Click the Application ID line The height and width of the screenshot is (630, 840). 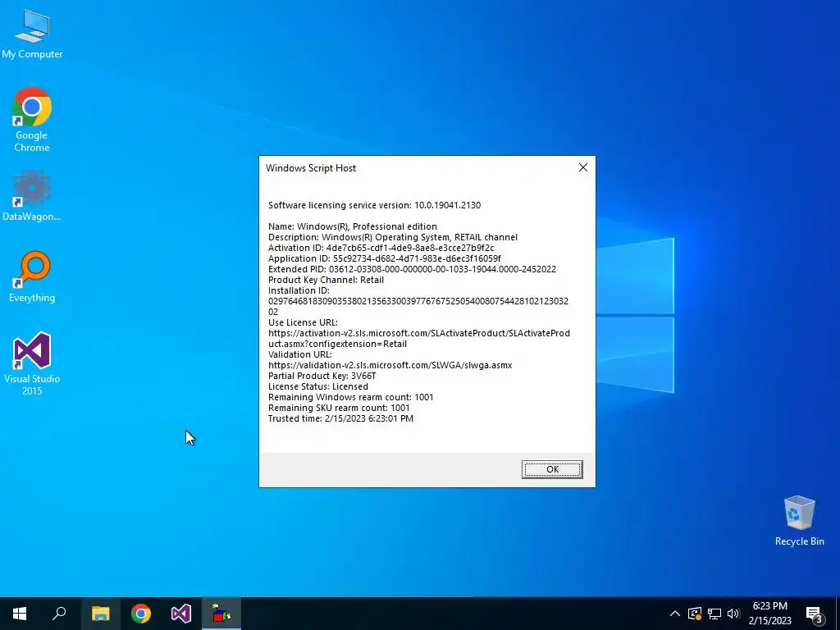[385, 258]
